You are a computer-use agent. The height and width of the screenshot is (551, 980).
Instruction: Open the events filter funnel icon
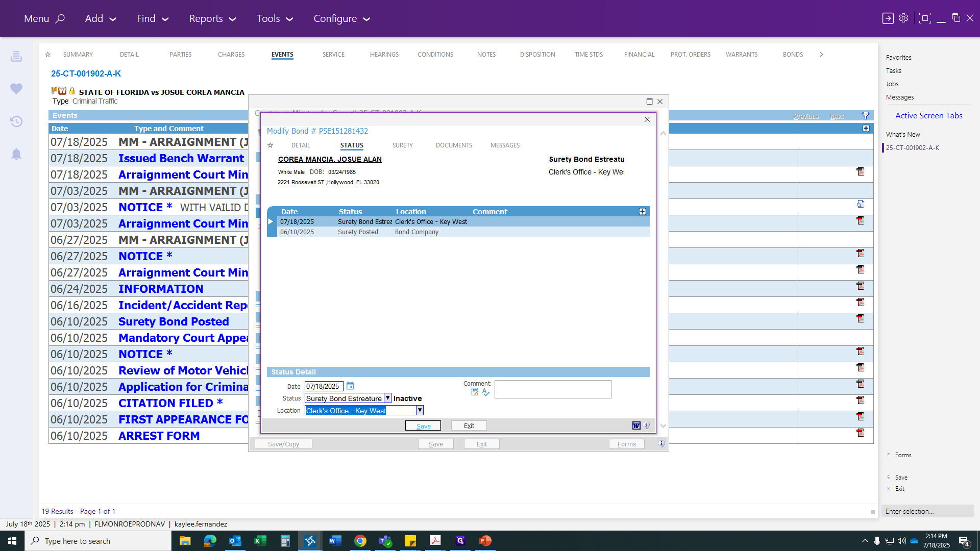pos(866,116)
